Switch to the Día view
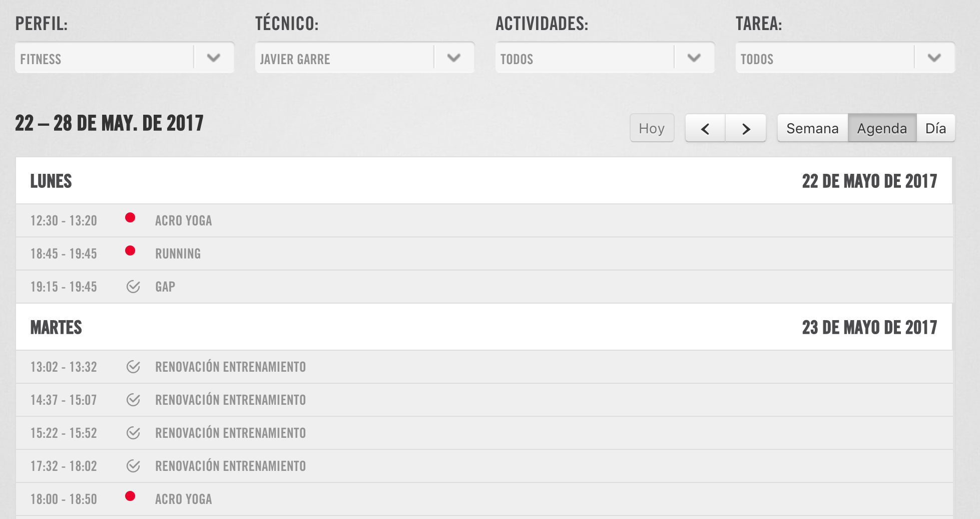980x519 pixels. (935, 128)
